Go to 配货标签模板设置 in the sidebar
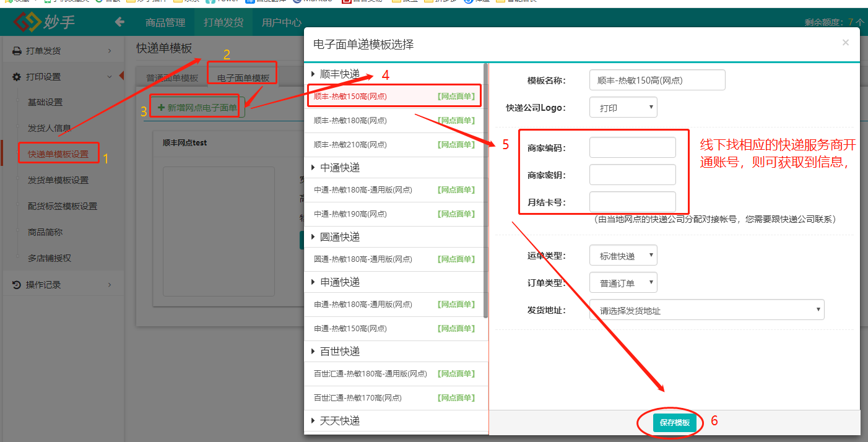868x442 pixels. pyautogui.click(x=63, y=206)
